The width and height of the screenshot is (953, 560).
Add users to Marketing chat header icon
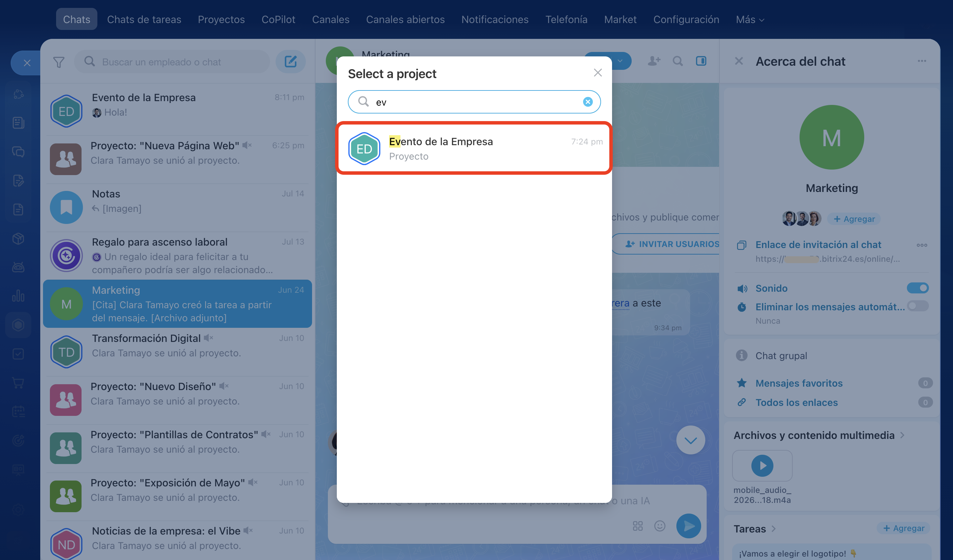pos(654,61)
